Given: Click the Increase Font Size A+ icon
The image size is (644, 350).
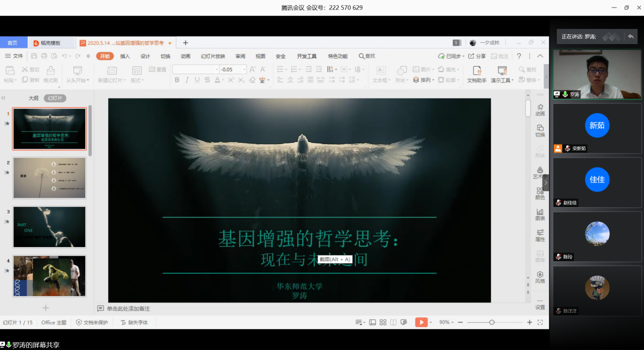Looking at the screenshot, I should pyautogui.click(x=254, y=69).
